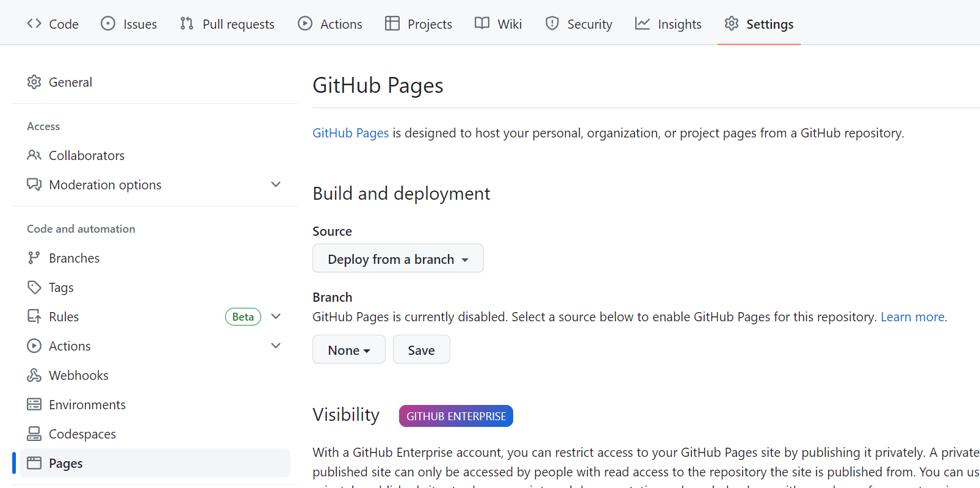
Task: Select the Security tab
Action: coord(578,24)
